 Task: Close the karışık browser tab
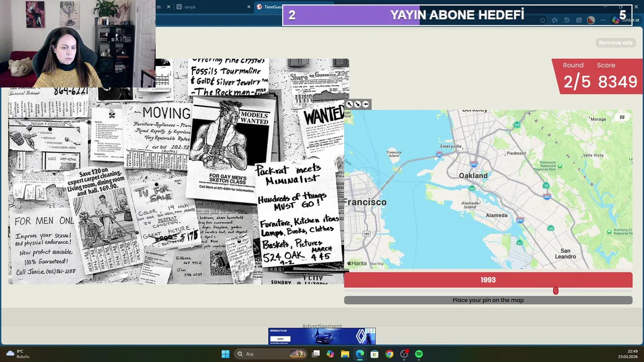pos(249,7)
